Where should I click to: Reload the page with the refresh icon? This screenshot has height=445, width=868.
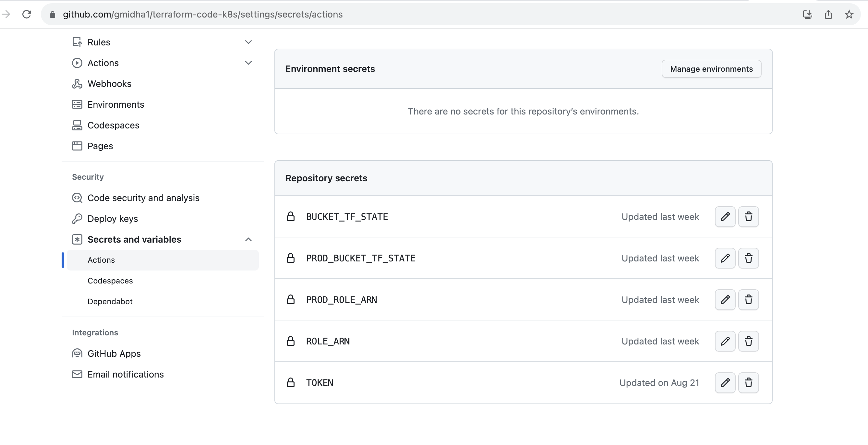tap(27, 14)
